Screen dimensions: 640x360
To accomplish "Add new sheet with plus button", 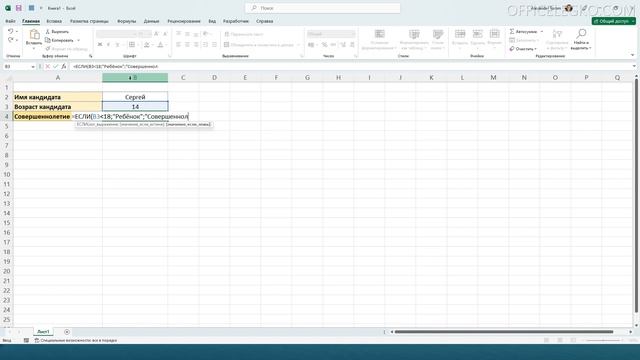I will 67,332.
